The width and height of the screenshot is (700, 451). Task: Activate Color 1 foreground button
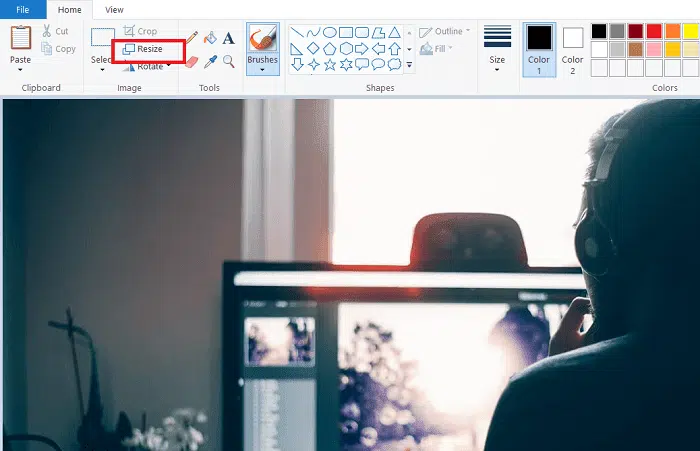tap(539, 50)
